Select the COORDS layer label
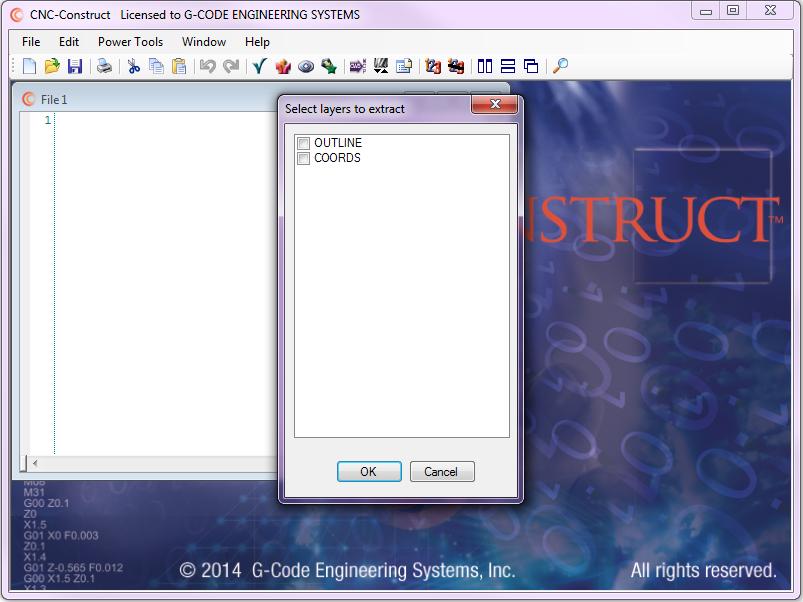803x602 pixels. click(337, 158)
